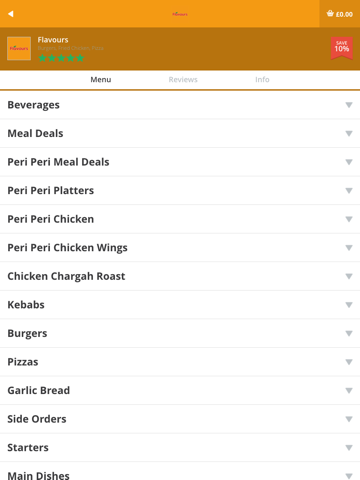Open the basket showing £0.00
Screen dimensions: 360x480
(340, 14)
